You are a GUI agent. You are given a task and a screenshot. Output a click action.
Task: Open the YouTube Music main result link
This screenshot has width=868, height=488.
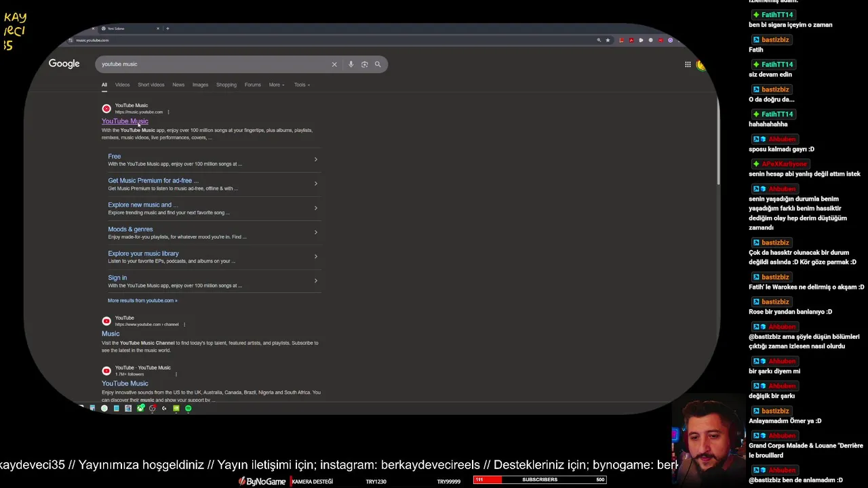125,121
